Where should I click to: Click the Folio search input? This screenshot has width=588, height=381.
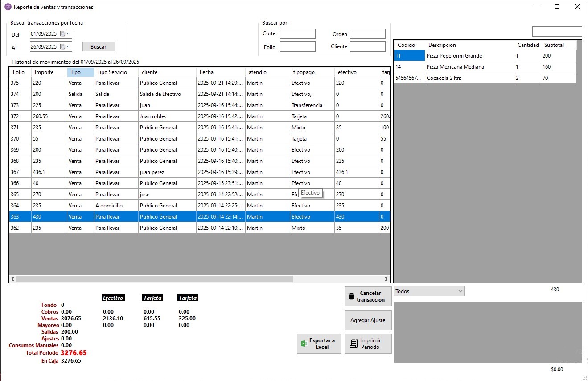click(297, 47)
